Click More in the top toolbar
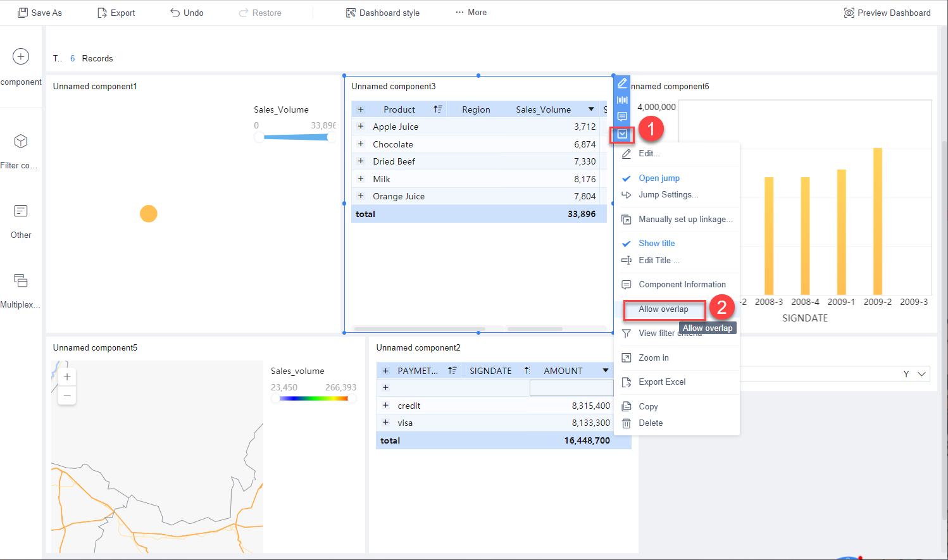The image size is (948, 560). [470, 12]
